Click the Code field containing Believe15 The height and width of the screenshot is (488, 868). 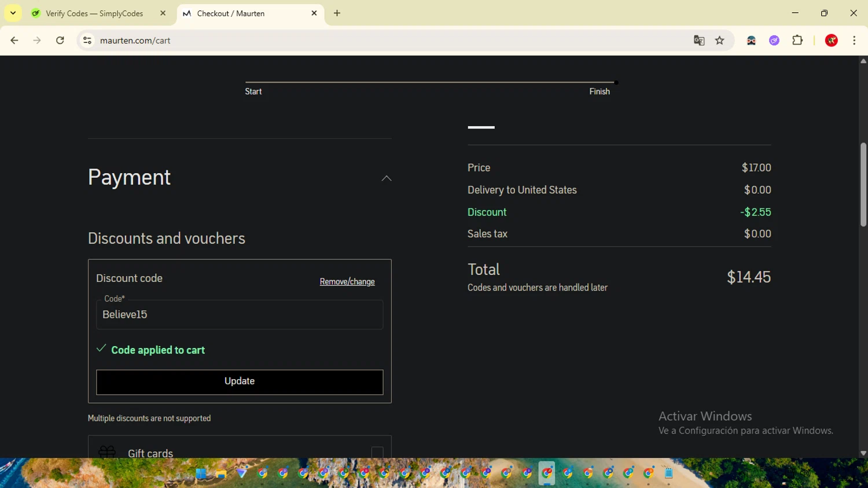[x=240, y=314]
